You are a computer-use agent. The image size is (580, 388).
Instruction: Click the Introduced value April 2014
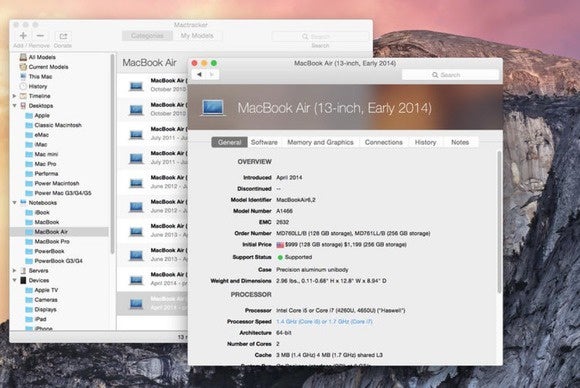[289, 178]
